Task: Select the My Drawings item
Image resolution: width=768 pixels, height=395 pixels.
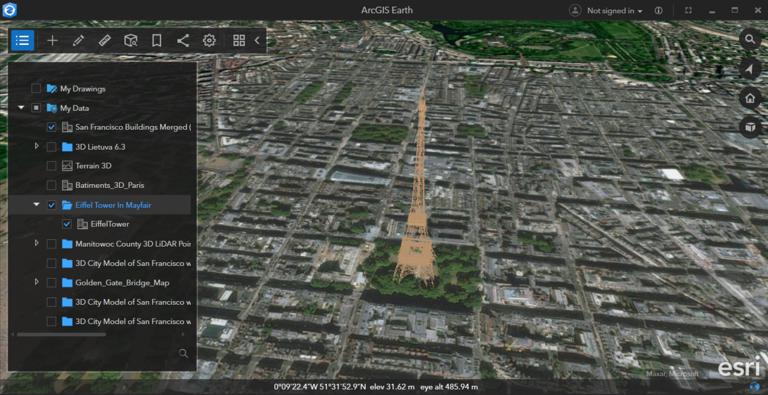Action: pyautogui.click(x=83, y=89)
